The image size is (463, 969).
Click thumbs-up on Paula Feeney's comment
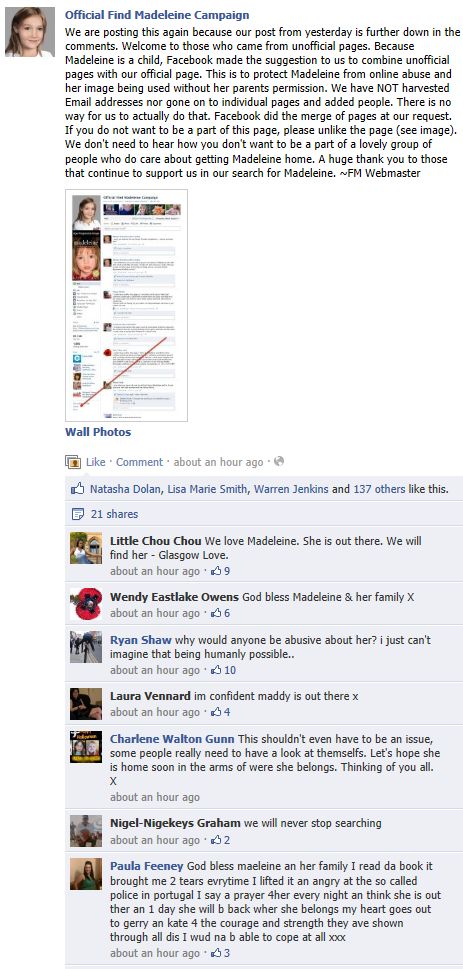[216, 954]
